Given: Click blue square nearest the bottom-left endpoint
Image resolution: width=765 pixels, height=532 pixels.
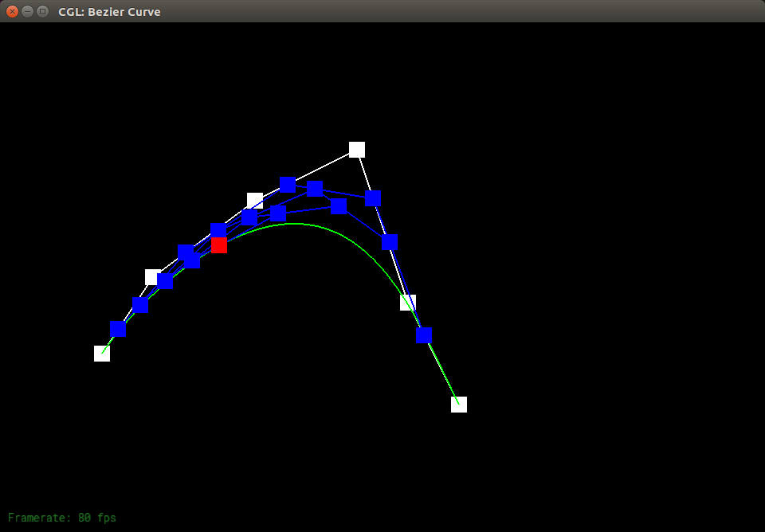Looking at the screenshot, I should click(118, 329).
